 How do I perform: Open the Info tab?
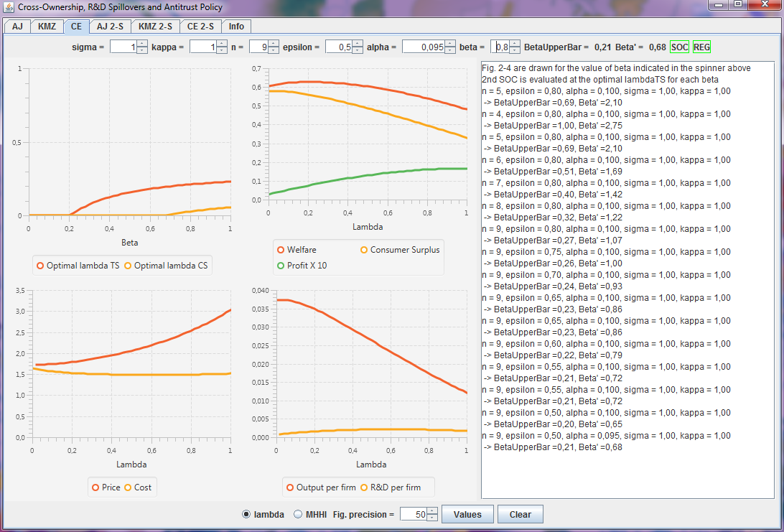tap(236, 27)
